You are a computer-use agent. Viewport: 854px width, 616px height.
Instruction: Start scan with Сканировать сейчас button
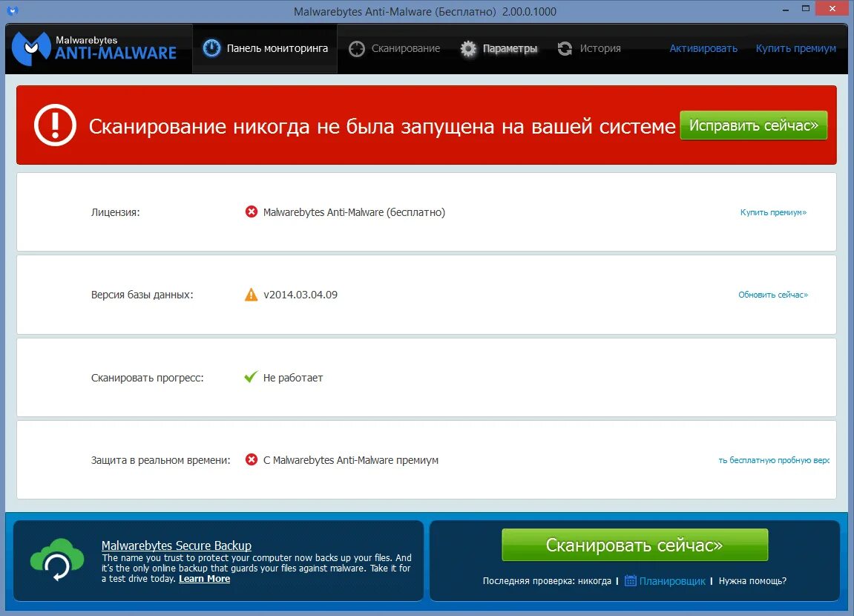[634, 545]
